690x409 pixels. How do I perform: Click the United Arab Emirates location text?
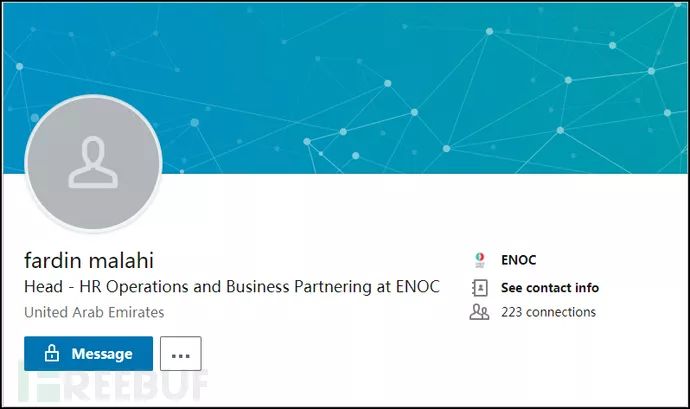click(x=94, y=312)
